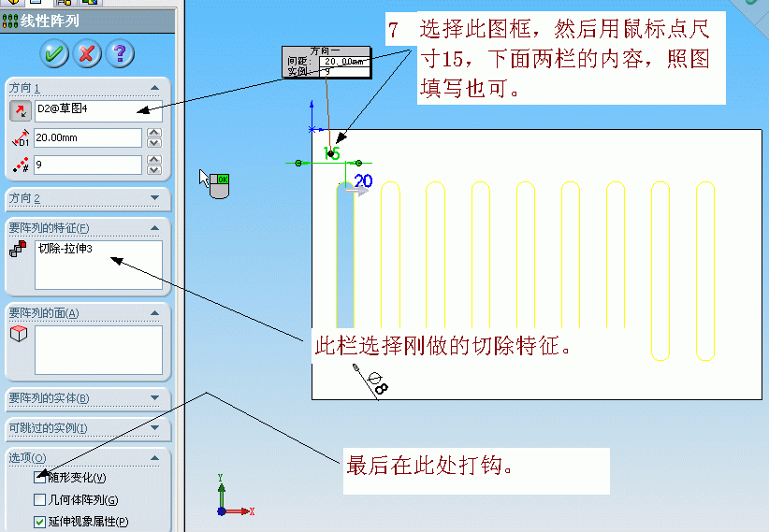Click the blue sketch origin marker

[312, 129]
